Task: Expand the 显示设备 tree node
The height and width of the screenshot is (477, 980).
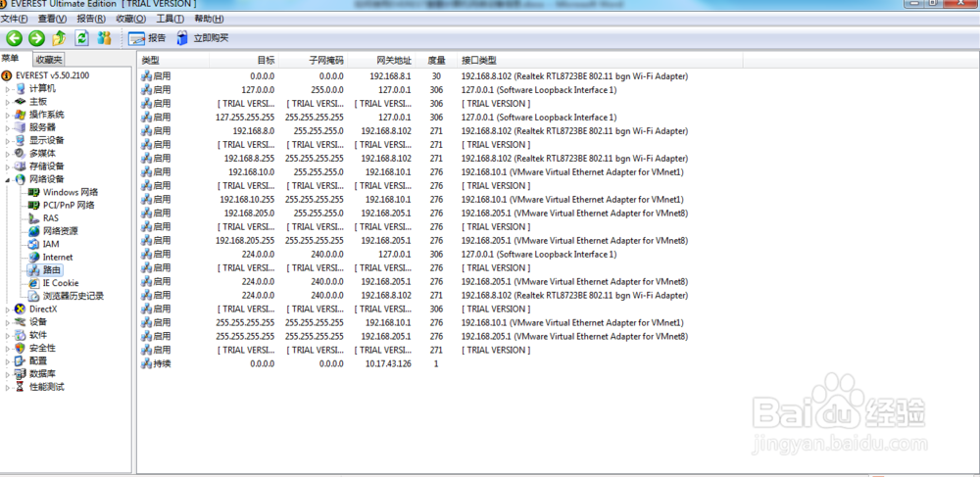Action: (8, 140)
